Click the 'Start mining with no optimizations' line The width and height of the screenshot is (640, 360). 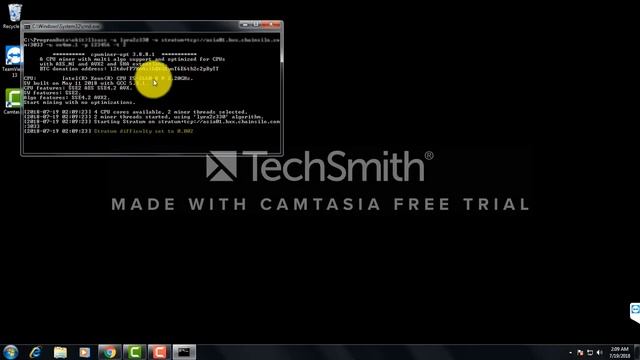[79, 102]
